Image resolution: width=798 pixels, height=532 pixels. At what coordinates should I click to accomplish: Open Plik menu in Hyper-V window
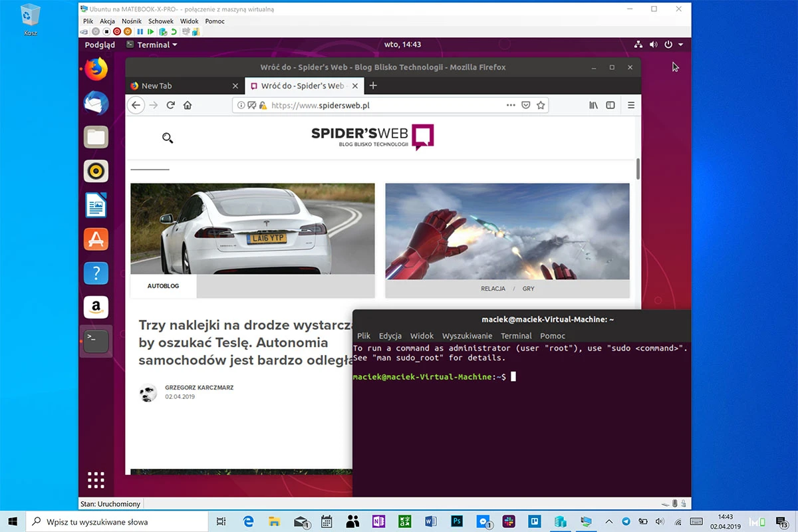click(88, 21)
